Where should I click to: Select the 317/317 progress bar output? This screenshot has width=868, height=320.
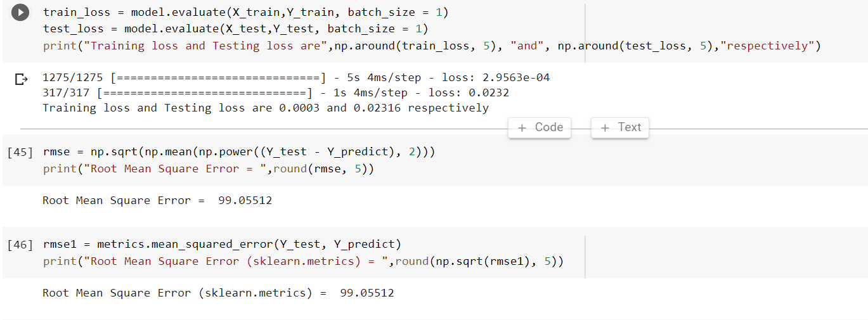point(276,93)
